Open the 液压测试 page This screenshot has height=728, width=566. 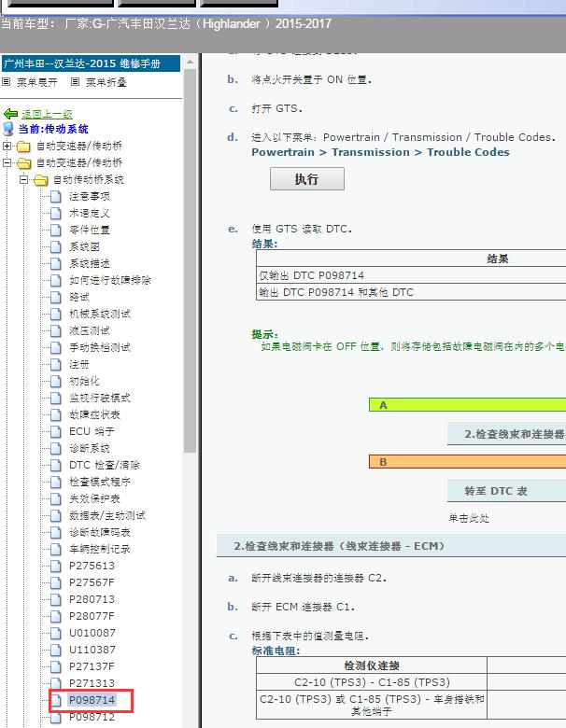(90, 330)
